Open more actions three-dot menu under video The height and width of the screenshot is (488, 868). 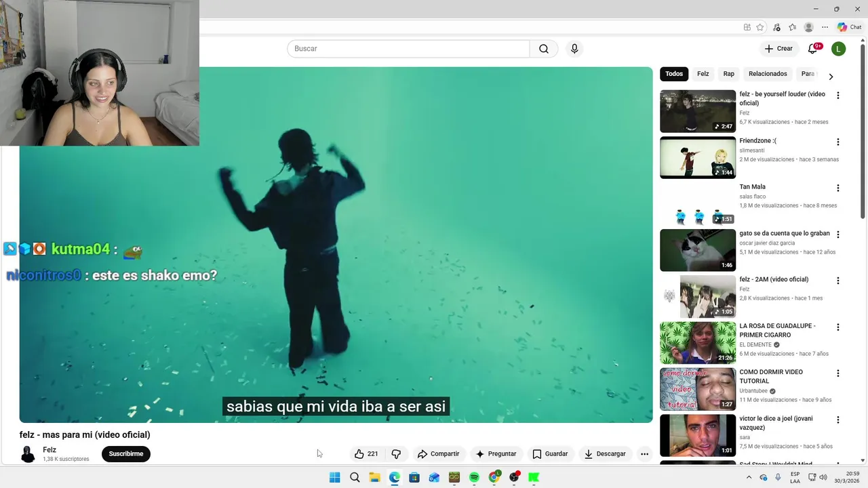tap(644, 454)
